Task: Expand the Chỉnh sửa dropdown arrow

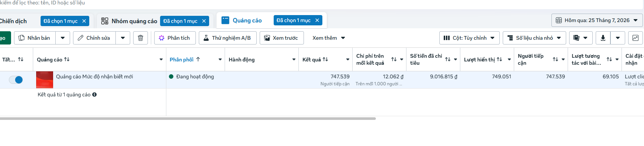Action: pyautogui.click(x=123, y=38)
